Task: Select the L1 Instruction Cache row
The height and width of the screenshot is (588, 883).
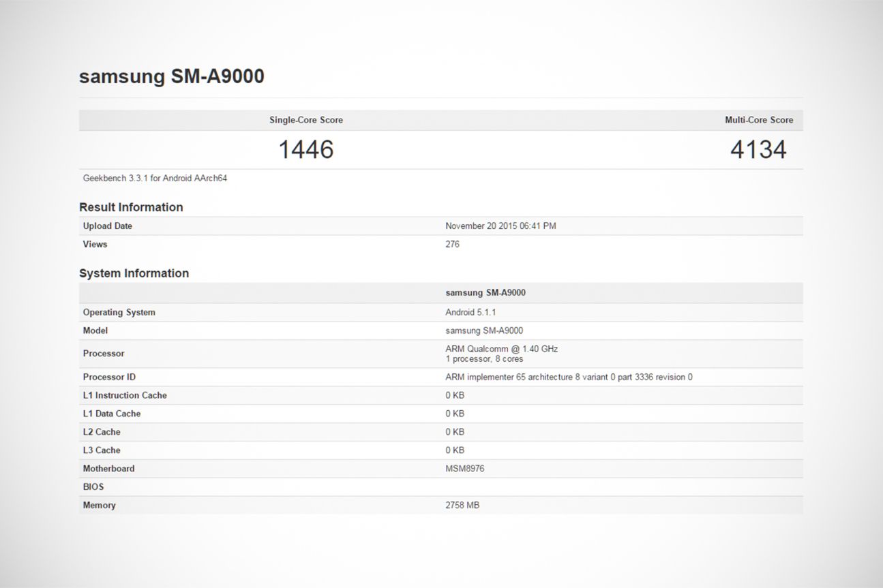Action: [125, 395]
